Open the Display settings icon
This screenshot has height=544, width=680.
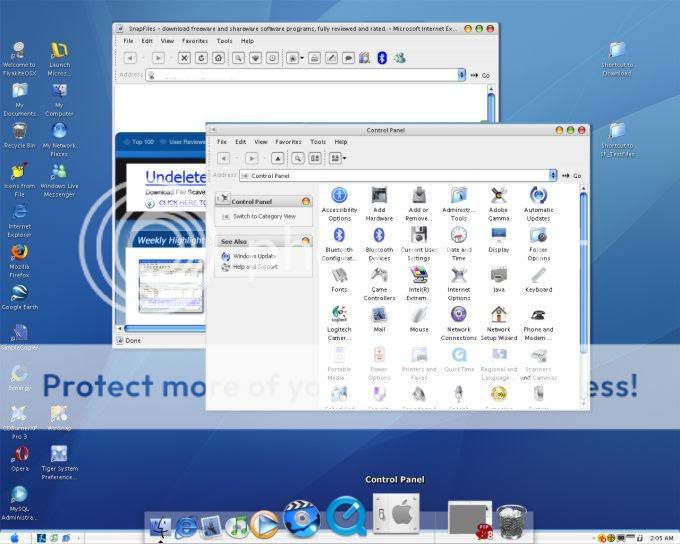coord(498,235)
